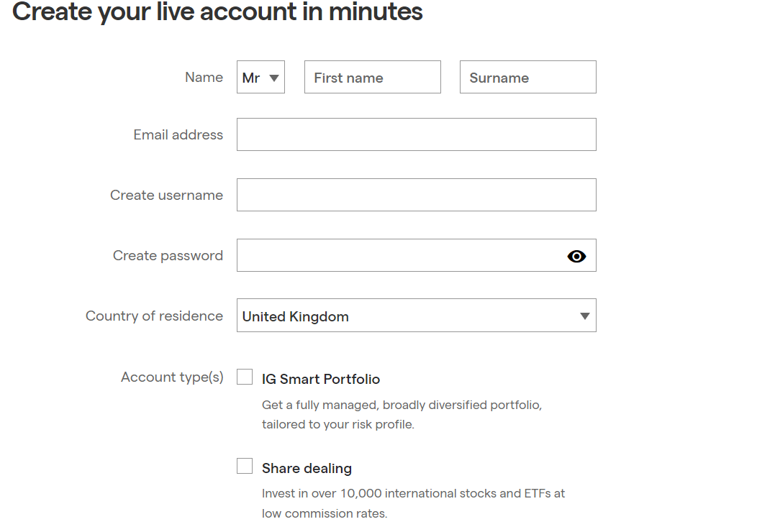This screenshot has height=532, width=775.
Task: Click the Account type(s) label
Action: [x=172, y=377]
